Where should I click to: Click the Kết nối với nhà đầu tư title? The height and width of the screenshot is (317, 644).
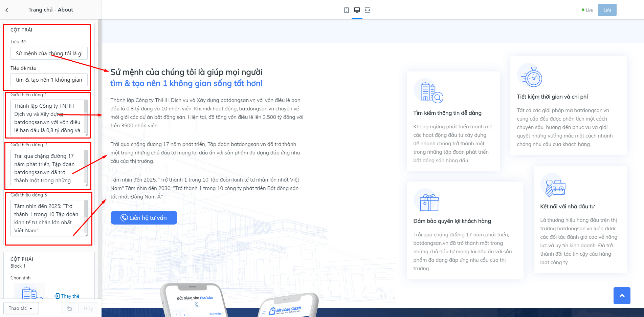pyautogui.click(x=568, y=207)
